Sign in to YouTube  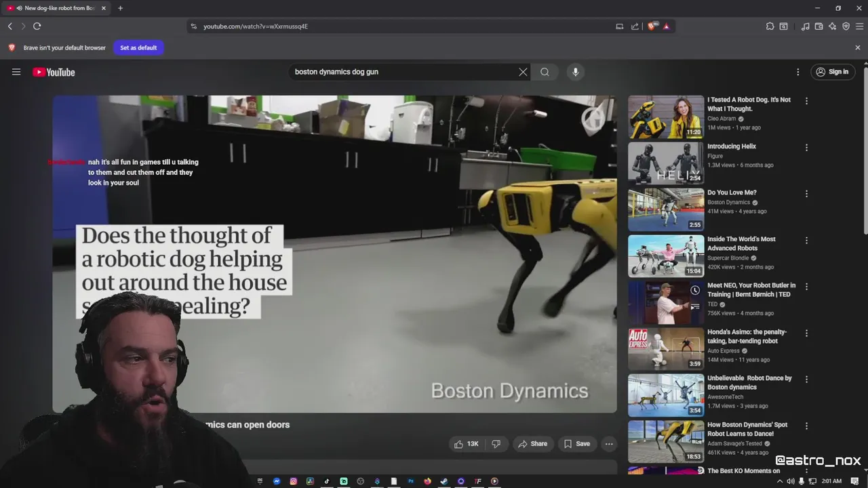[833, 72]
